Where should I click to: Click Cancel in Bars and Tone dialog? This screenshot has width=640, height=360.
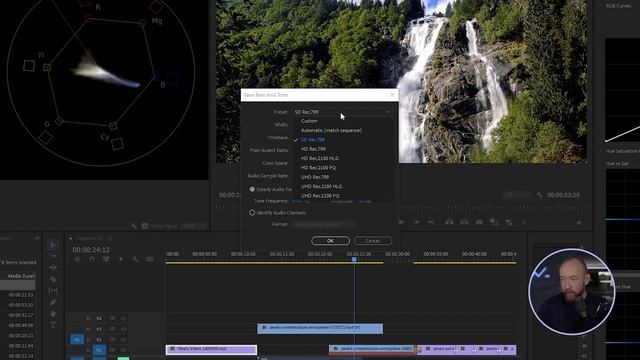coord(373,241)
